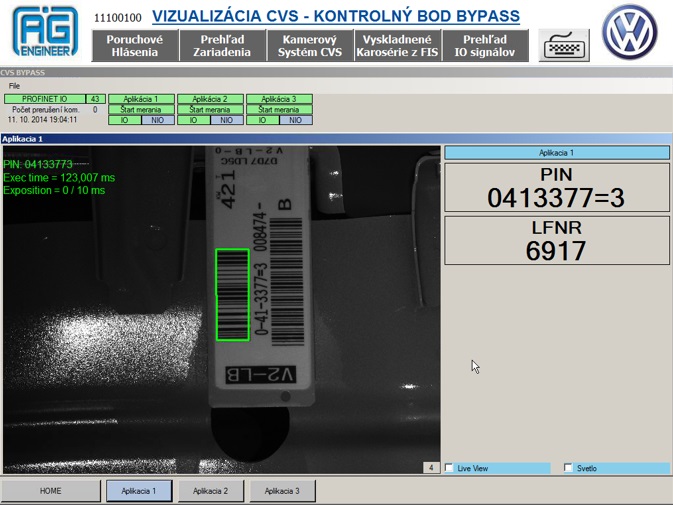Screen dimensions: 673x505
Task: Switch to Kamerový Systém CVS tab
Action: (309, 45)
